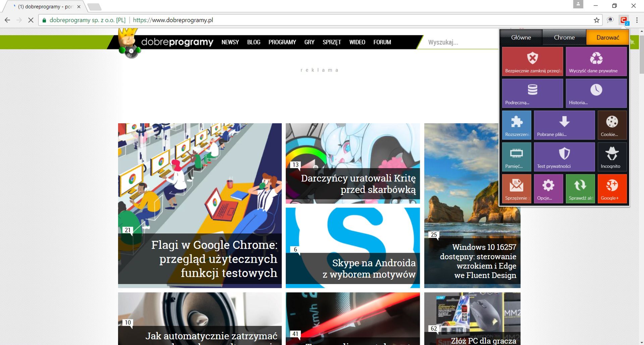Click the bookmark star in the address bar

click(x=597, y=20)
